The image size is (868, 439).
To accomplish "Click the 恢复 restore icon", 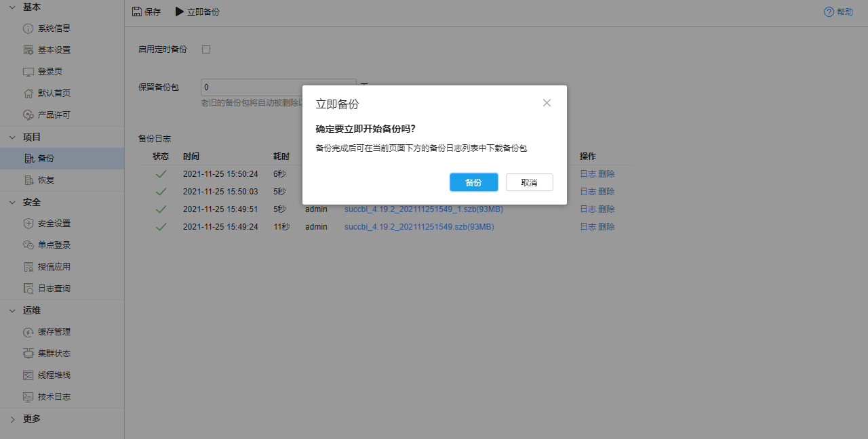I will [x=28, y=180].
